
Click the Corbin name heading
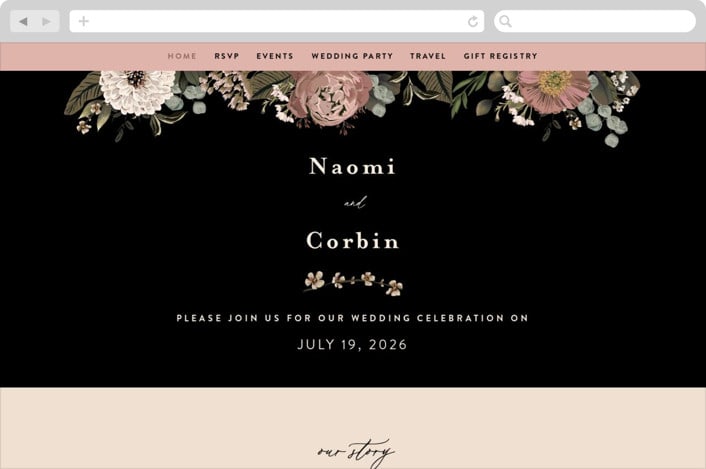[x=353, y=241]
